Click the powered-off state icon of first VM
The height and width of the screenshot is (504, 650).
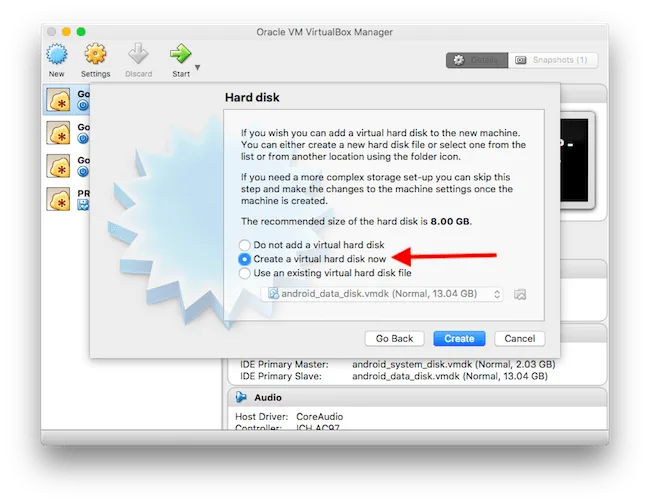(83, 105)
